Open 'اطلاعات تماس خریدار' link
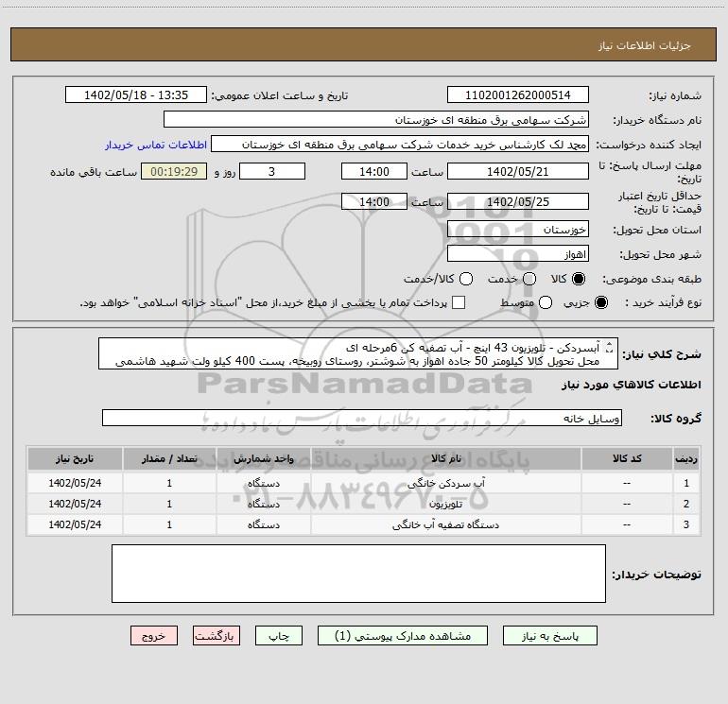Viewport: 728px width, 704px height. click(x=150, y=146)
